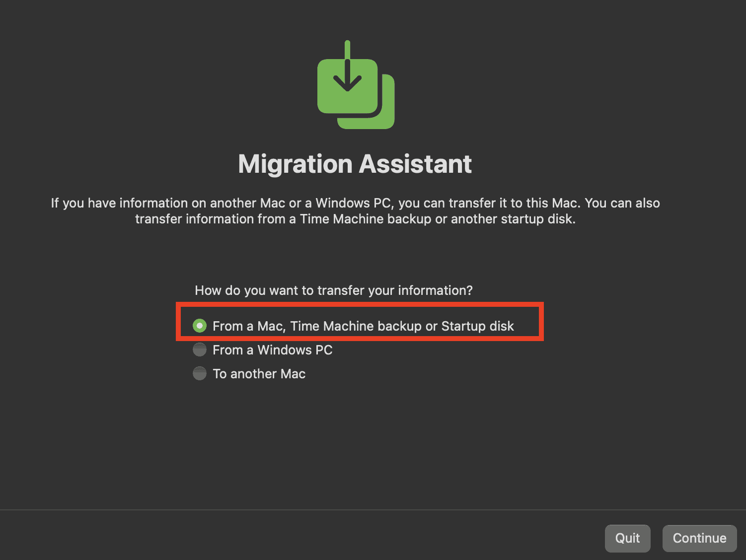Select the From a Windows PC radio circle
Screen dimensions: 746x560
pyautogui.click(x=200, y=350)
